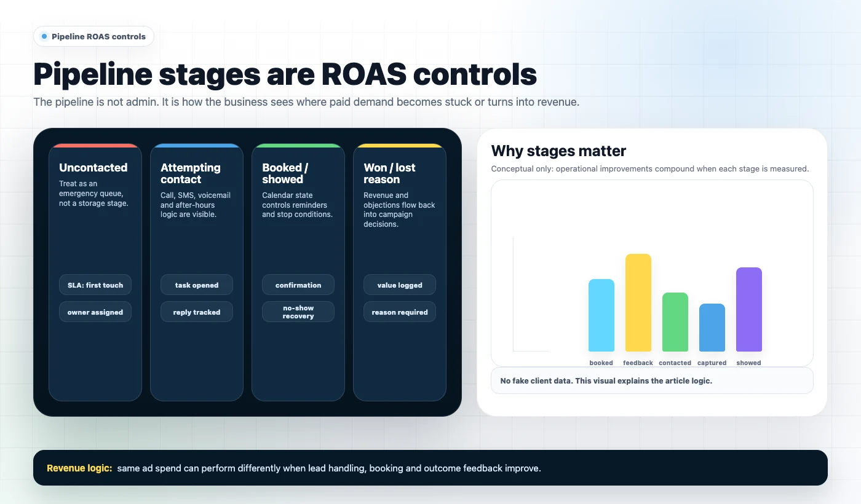This screenshot has width=861, height=504.
Task: Click the "Treat as an emergency queue" description
Action: coord(93,194)
